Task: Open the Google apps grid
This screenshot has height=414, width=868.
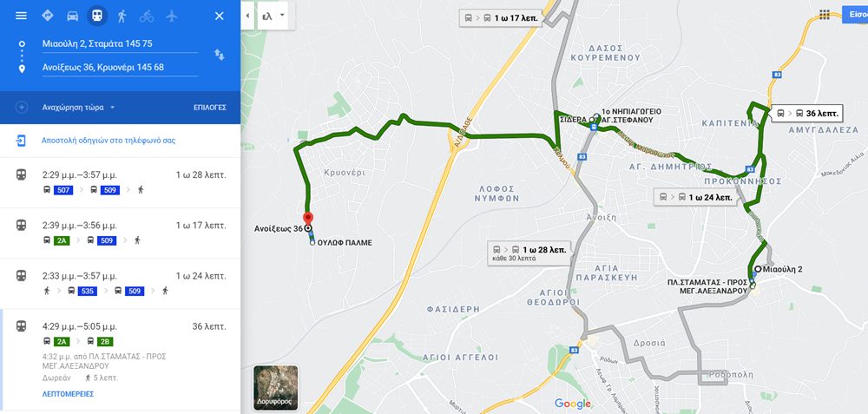Action: click(825, 15)
